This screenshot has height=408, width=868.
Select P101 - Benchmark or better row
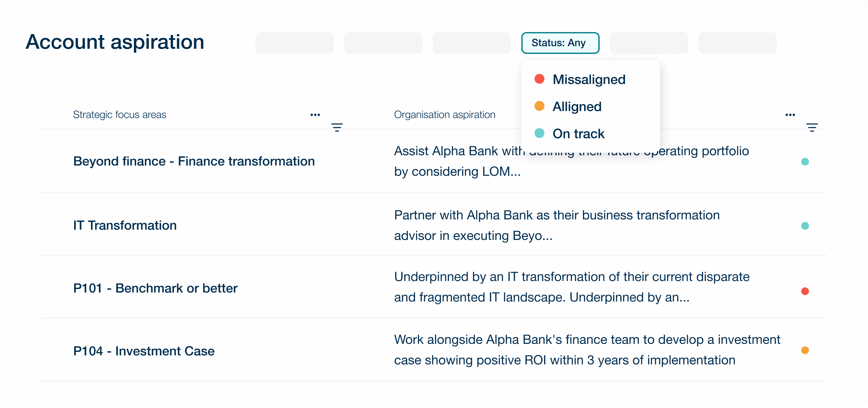tap(155, 288)
